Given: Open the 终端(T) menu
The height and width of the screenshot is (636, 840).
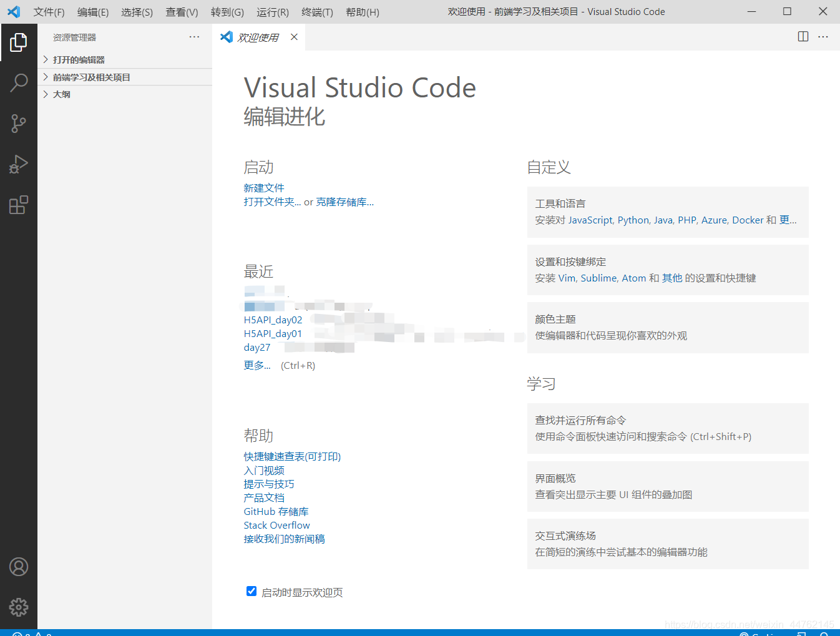Looking at the screenshot, I should pyautogui.click(x=317, y=12).
